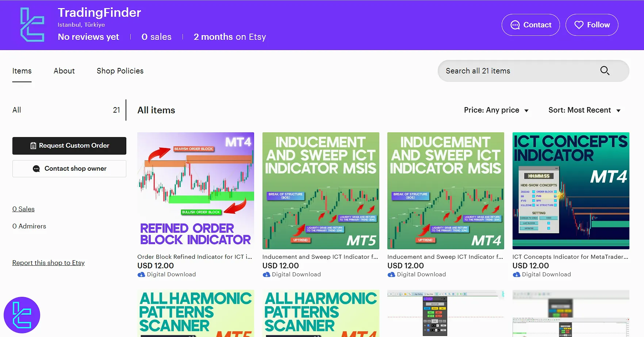Click the search magnifier icon
644x337 pixels.
605,71
